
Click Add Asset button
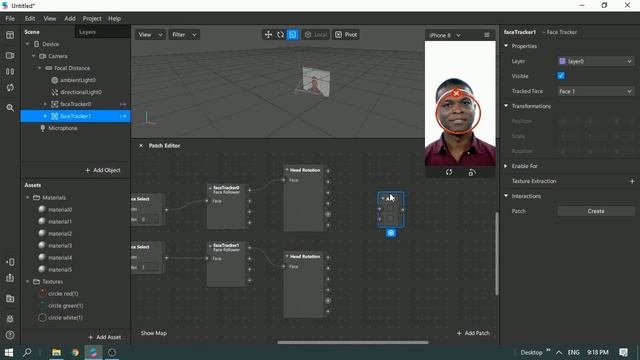[x=104, y=337]
